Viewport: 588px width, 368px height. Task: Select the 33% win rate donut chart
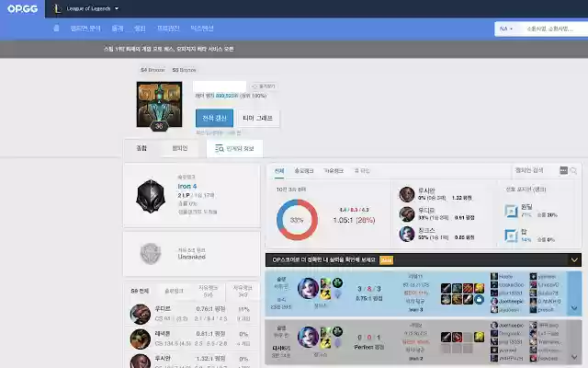click(297, 220)
